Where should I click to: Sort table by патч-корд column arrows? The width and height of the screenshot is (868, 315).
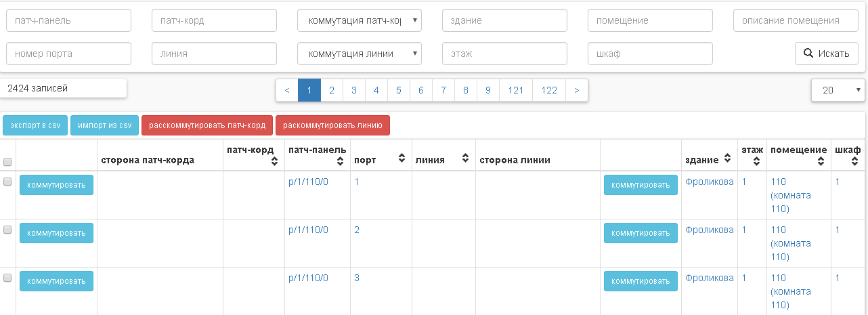(274, 161)
